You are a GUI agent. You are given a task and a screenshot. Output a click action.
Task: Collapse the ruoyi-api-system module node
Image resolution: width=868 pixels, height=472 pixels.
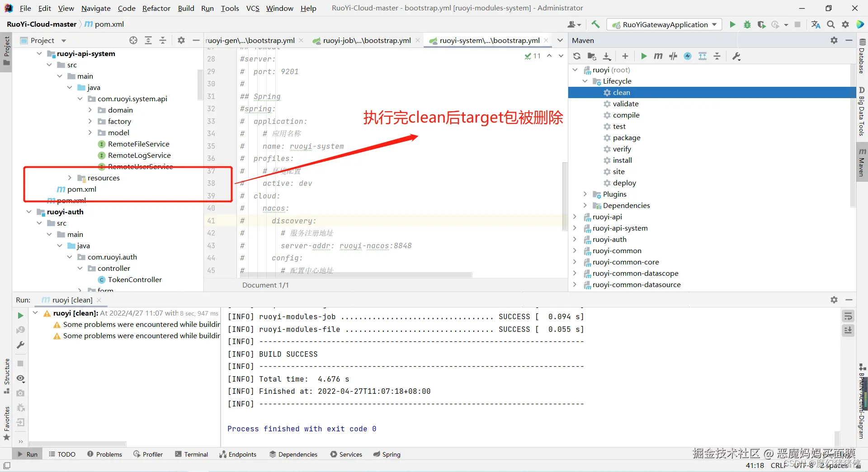coord(39,53)
